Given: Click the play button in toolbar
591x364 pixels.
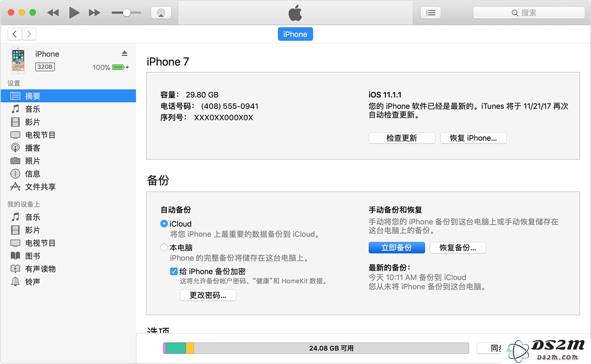Looking at the screenshot, I should pos(74,13).
